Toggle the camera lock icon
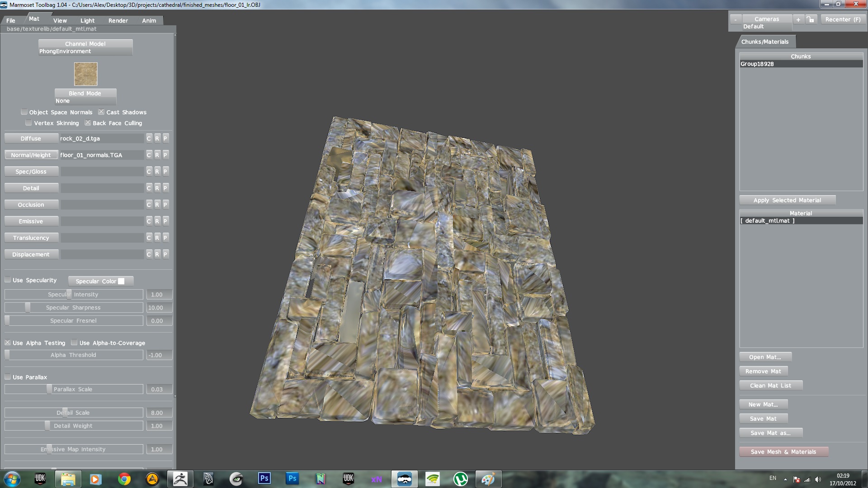The height and width of the screenshot is (488, 868). point(811,19)
